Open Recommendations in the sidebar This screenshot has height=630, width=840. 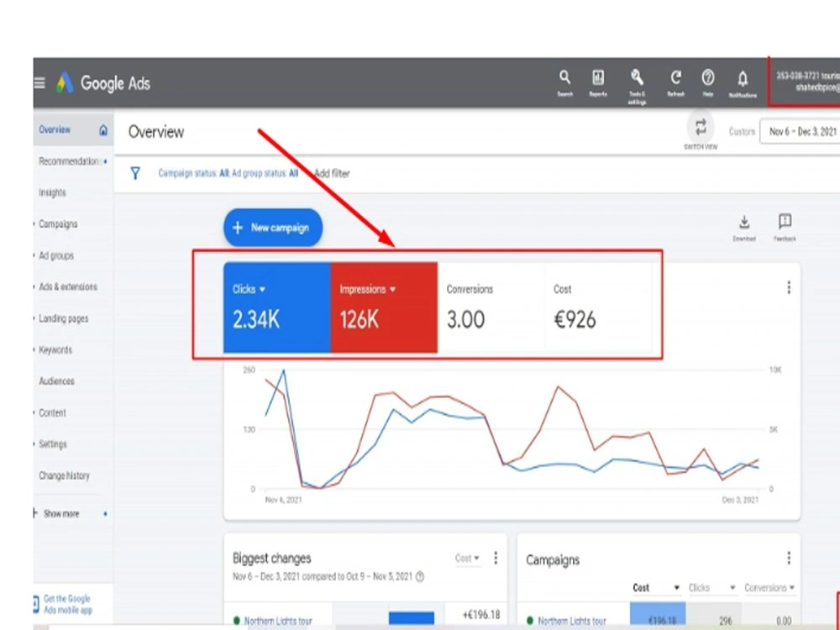pos(69,161)
